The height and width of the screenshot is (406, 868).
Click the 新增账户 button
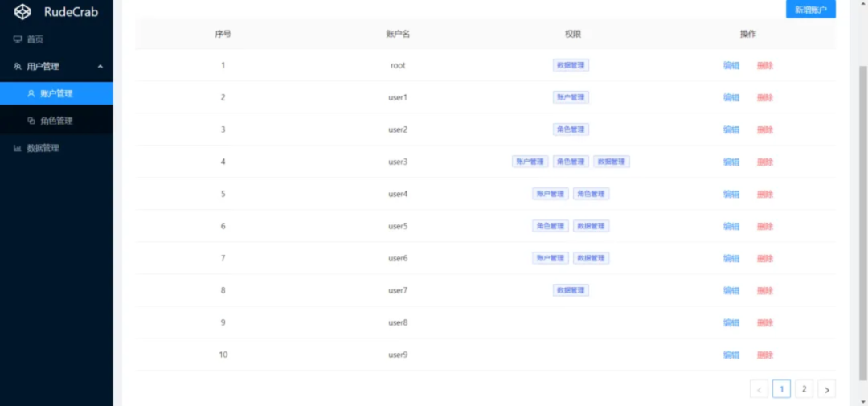(x=810, y=10)
